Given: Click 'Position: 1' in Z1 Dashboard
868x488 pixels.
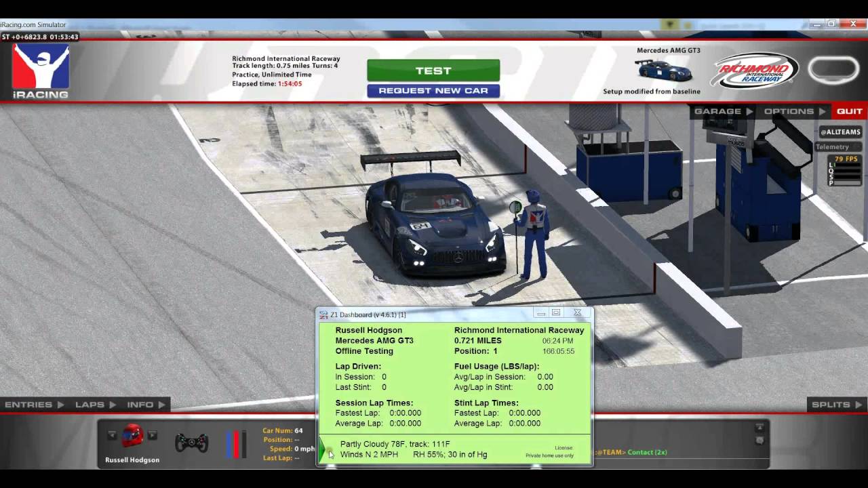Looking at the screenshot, I should 476,351.
